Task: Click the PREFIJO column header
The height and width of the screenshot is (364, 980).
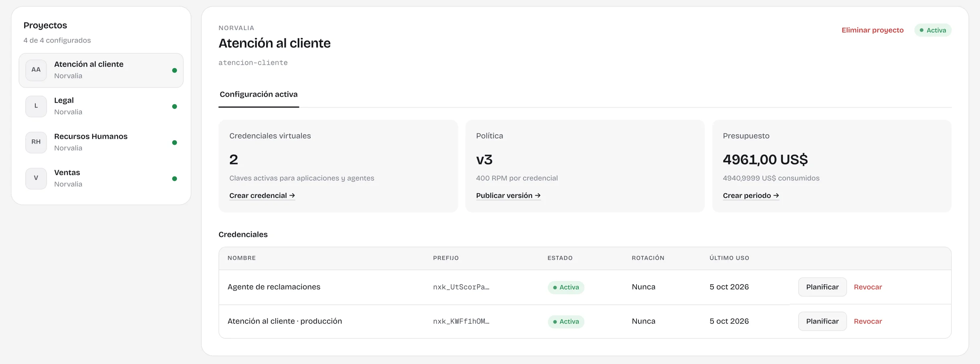Action: 446,258
